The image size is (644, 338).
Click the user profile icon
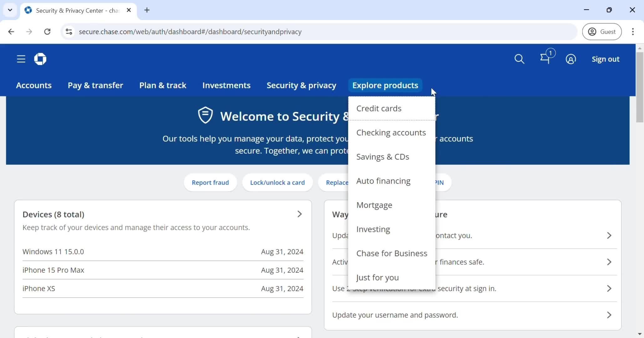tap(571, 59)
